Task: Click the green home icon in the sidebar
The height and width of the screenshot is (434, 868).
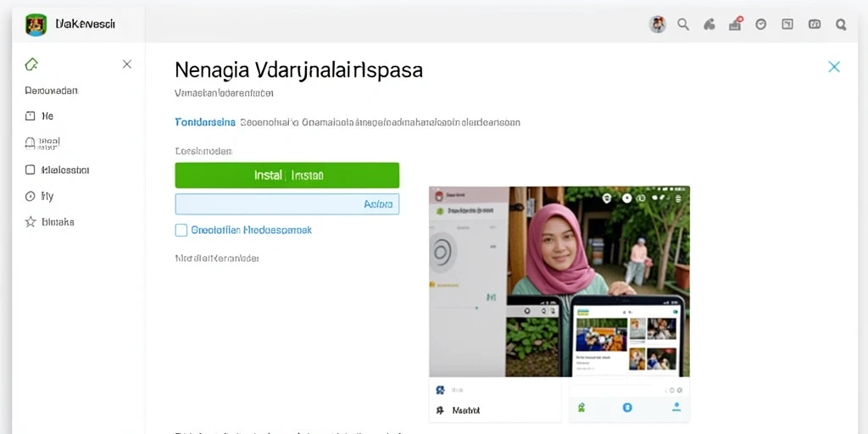Action: pyautogui.click(x=31, y=64)
